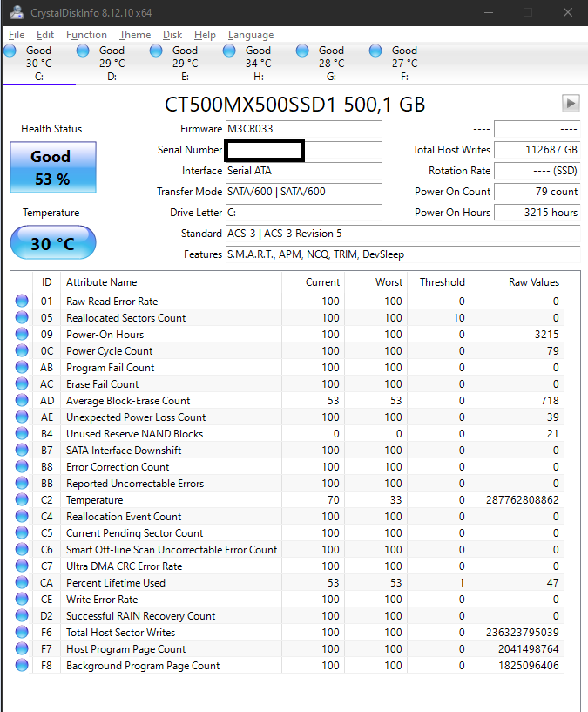Open the Edit menu

[x=45, y=35]
